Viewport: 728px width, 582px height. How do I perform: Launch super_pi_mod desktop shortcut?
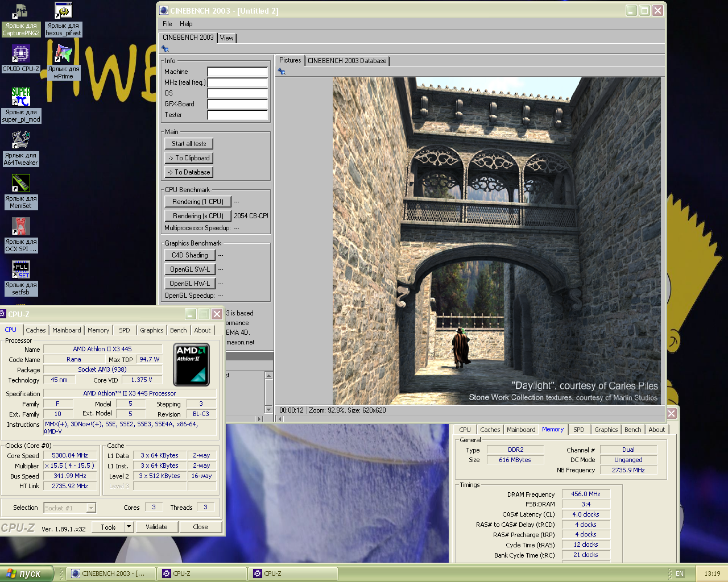tap(21, 105)
